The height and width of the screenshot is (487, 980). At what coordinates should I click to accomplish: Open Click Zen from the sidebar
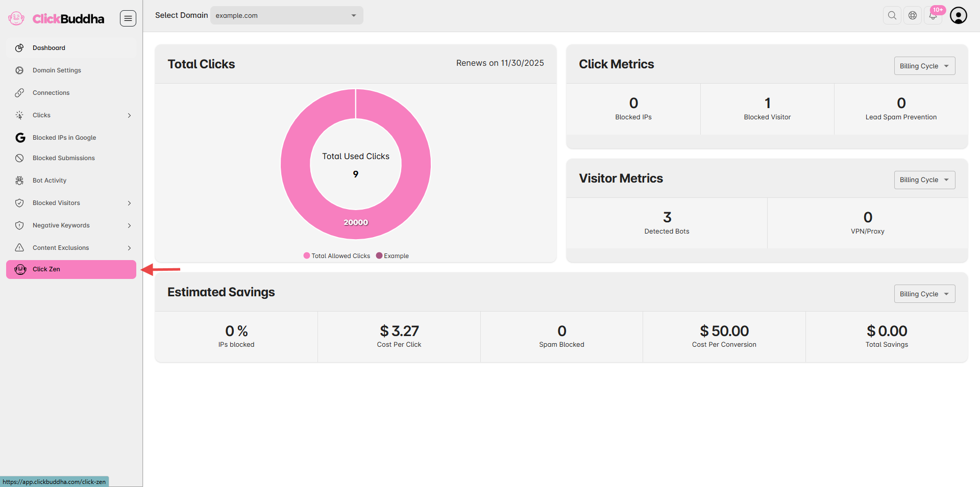tap(71, 269)
